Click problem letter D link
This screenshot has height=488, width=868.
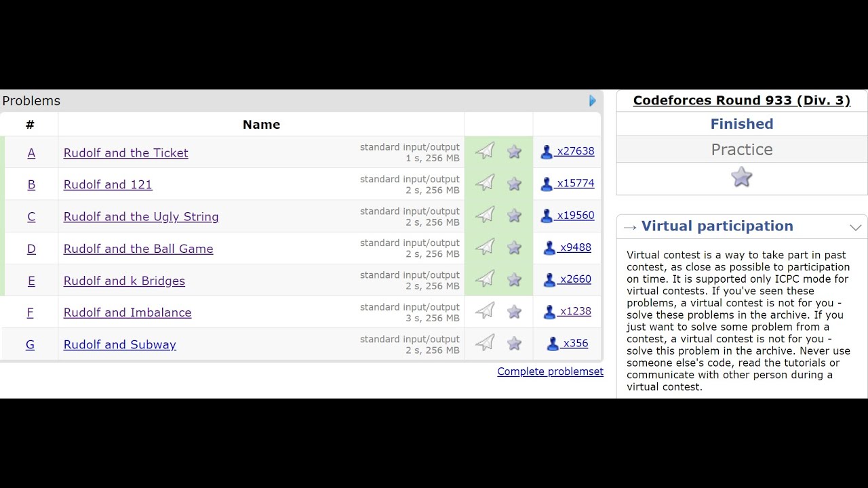(31, 249)
